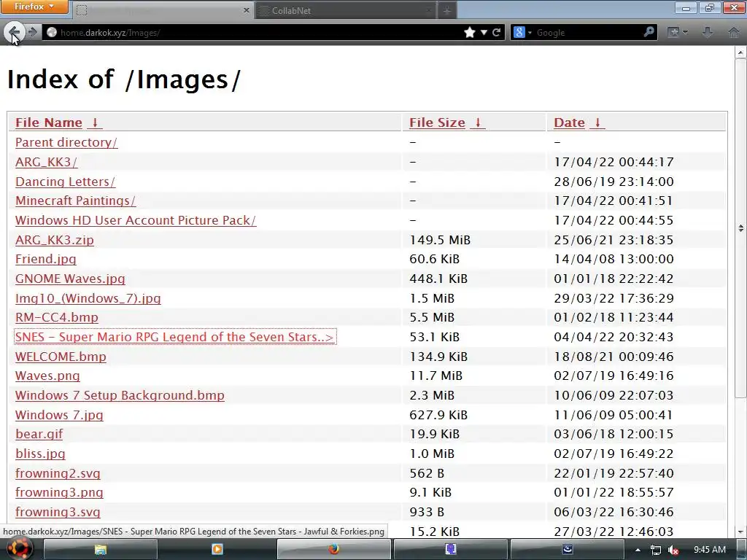Viewport: 747px width, 560px height.
Task: Select the date 28/06/19 23:14:00
Action: tap(614, 182)
